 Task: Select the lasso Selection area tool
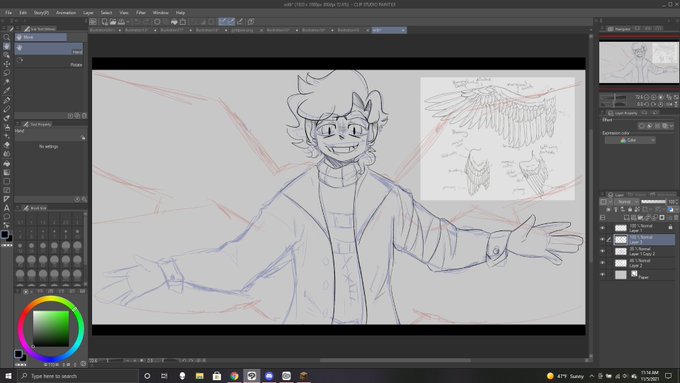[7, 73]
